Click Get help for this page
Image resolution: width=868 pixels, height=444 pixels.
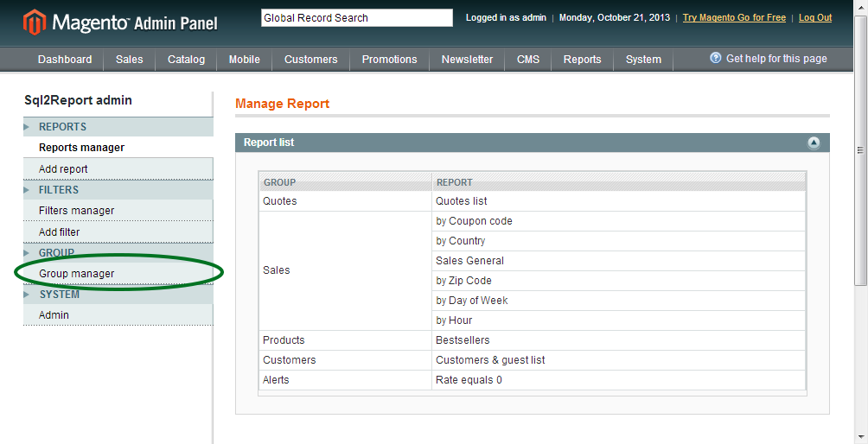(x=776, y=59)
